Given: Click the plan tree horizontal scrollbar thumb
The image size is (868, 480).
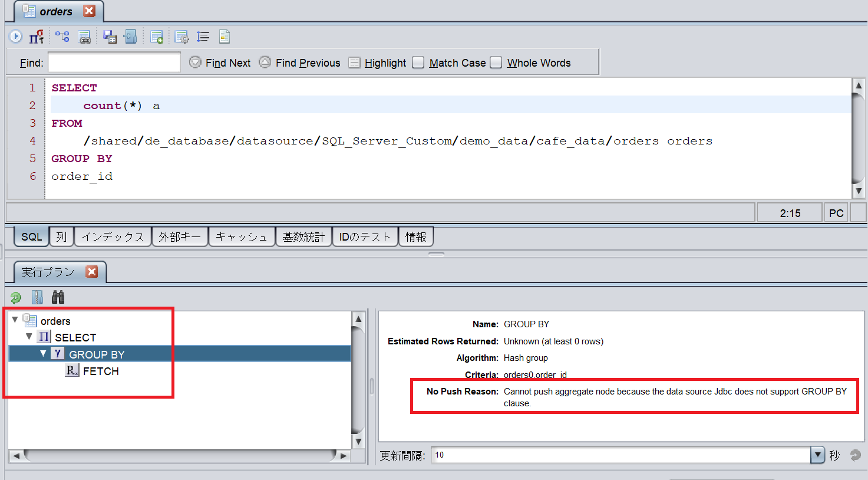Looking at the screenshot, I should pyautogui.click(x=180, y=456).
